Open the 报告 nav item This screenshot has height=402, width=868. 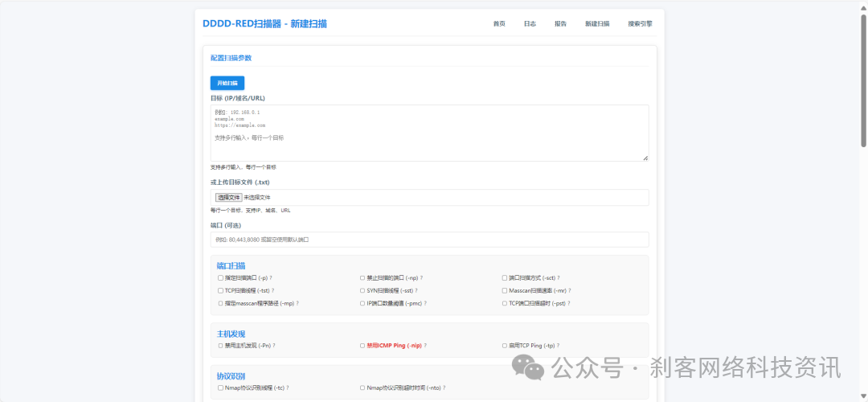(560, 24)
